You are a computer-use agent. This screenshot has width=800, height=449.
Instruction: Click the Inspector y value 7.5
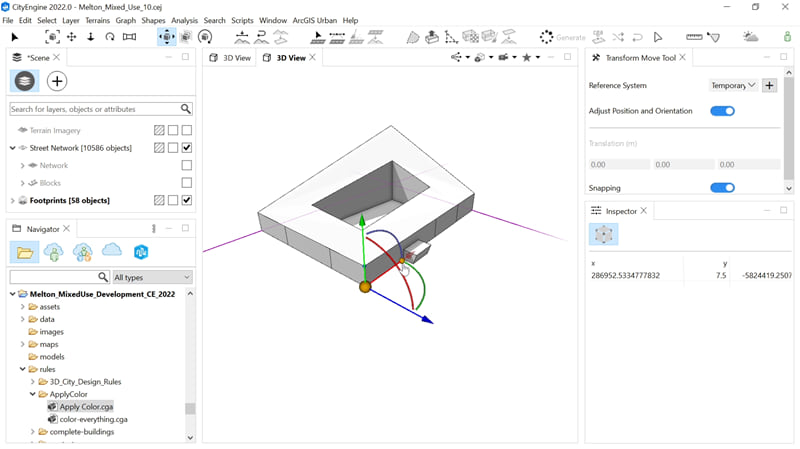720,276
